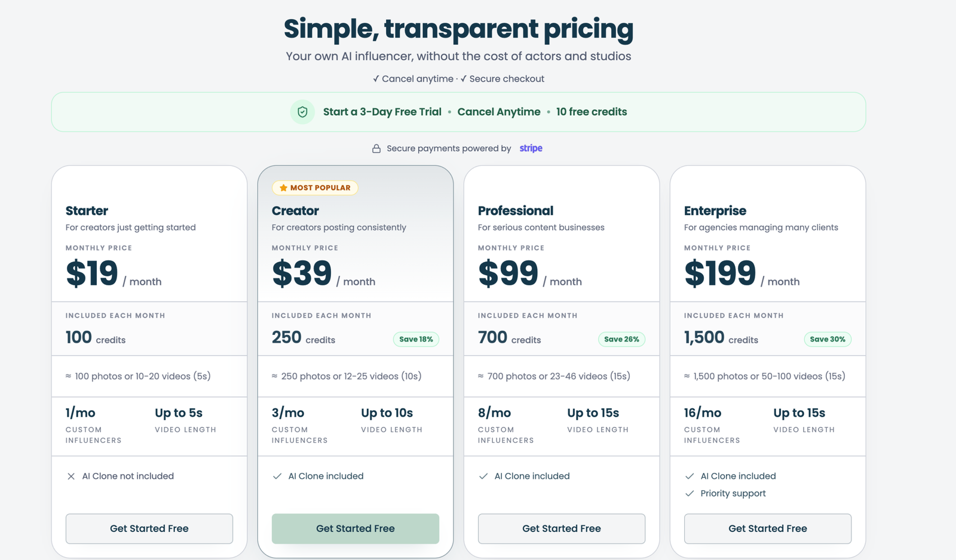
Task: Click the Creator plan AI Clone checkmark
Action: (277, 476)
